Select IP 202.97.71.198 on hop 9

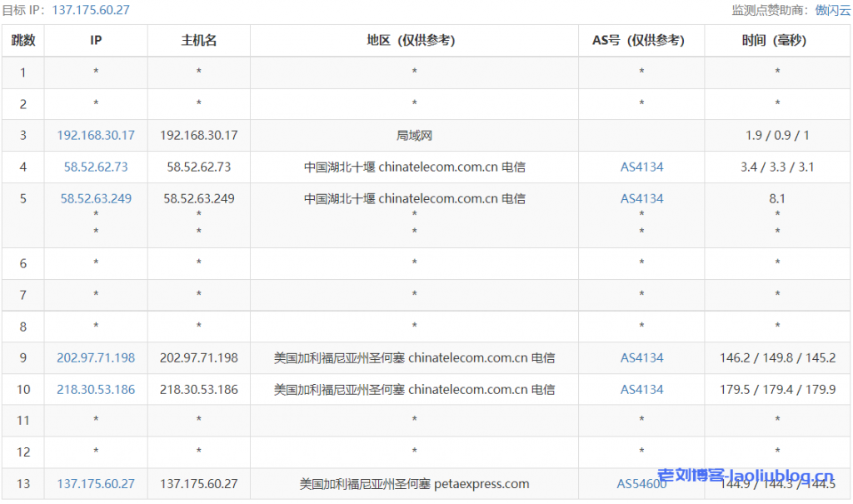95,357
